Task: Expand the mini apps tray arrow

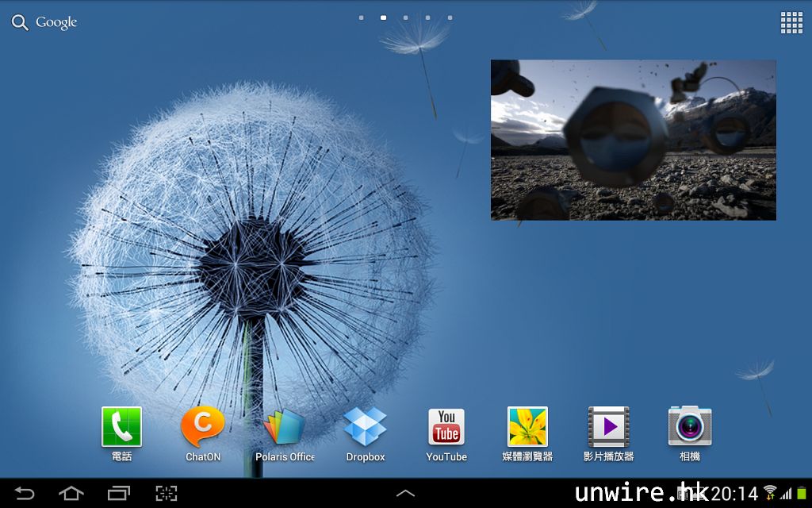Action: (405, 493)
